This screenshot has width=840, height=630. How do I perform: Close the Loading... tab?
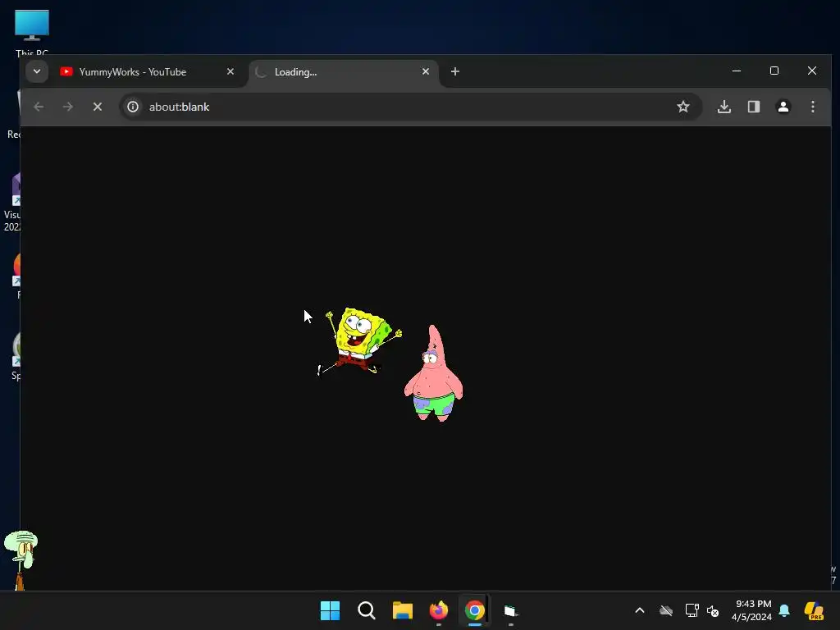[426, 71]
